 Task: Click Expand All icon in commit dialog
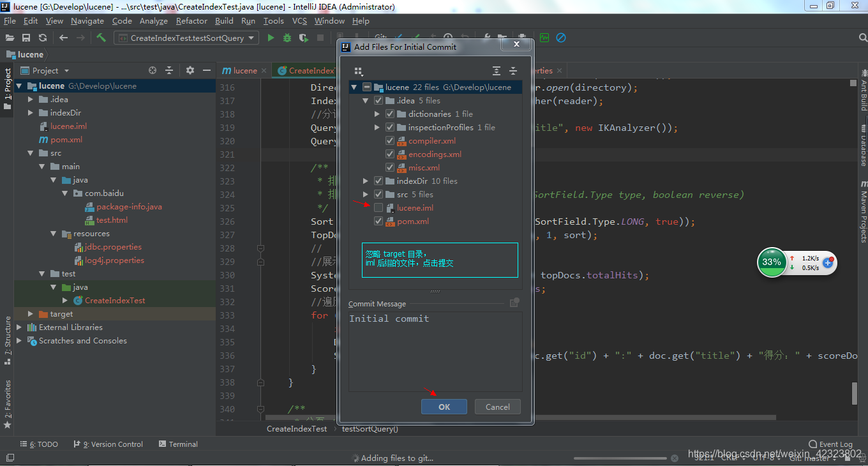pyautogui.click(x=497, y=71)
